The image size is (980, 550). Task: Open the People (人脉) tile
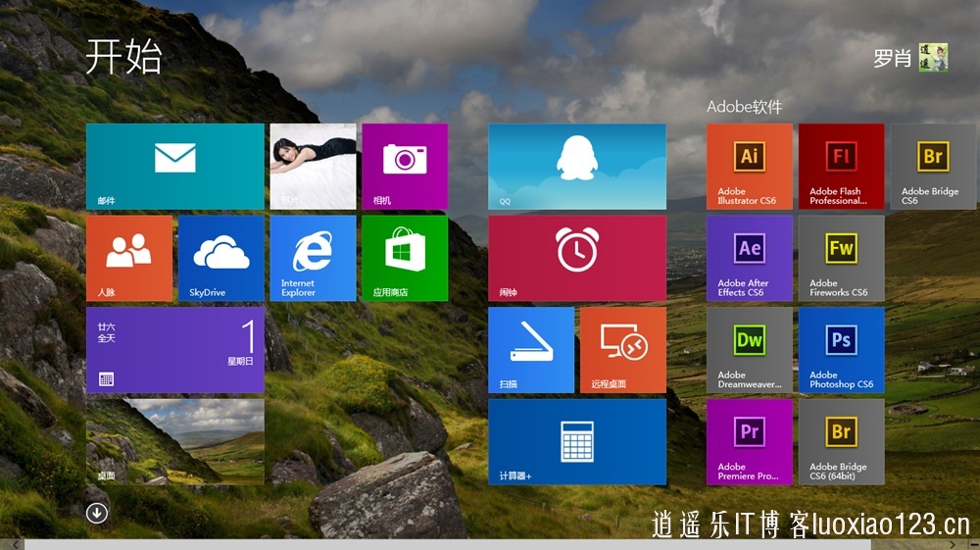point(129,258)
